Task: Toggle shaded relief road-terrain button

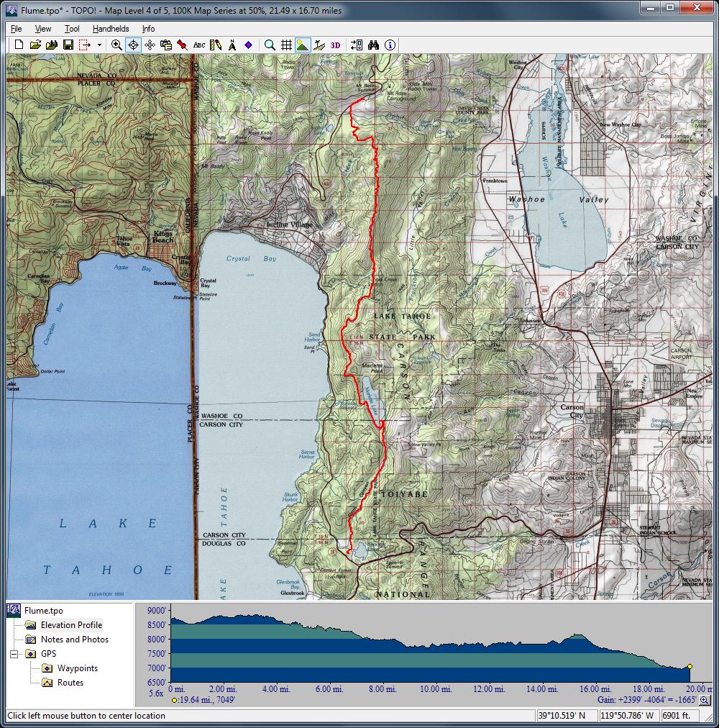Action: coord(319,45)
